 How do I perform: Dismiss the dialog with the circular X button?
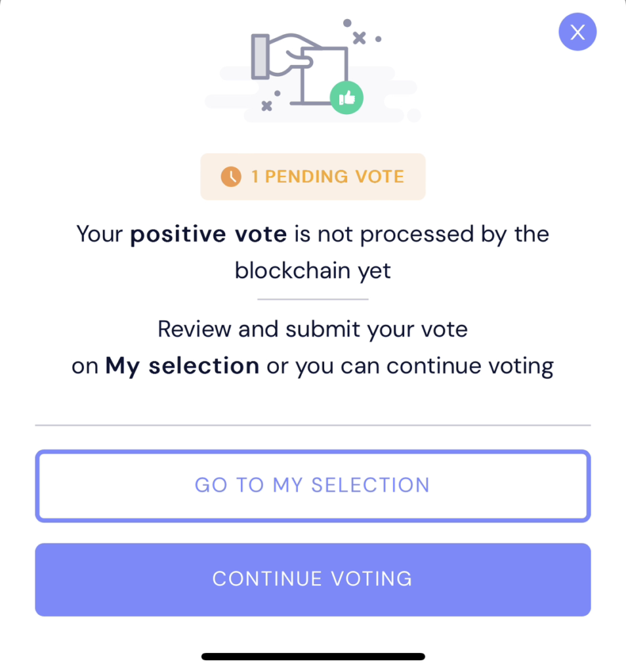[x=577, y=31]
